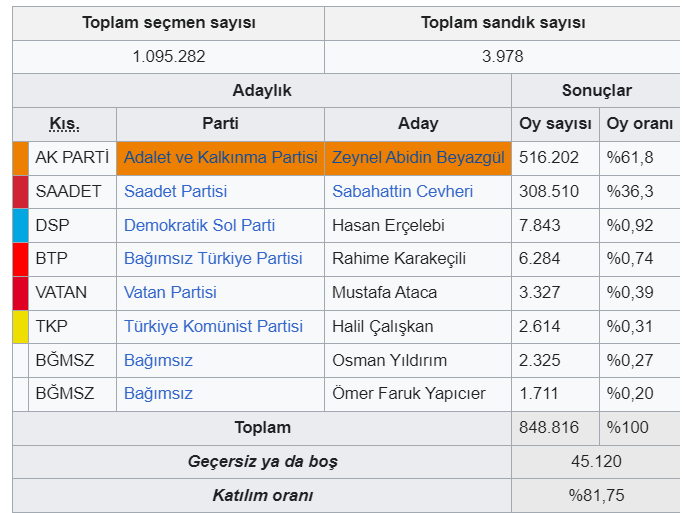Click the Toplam seçmen sayısı header
The image size is (682, 513).
coord(169,23)
